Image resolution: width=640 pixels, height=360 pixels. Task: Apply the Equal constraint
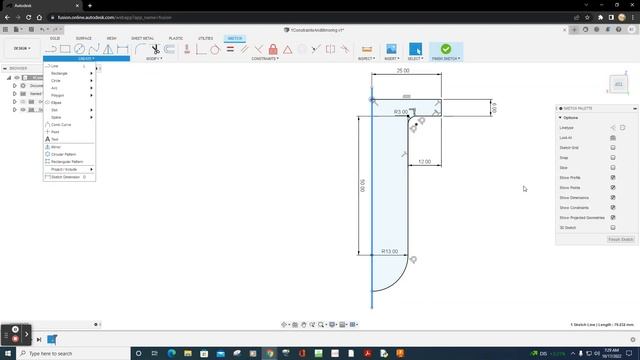coord(230,49)
